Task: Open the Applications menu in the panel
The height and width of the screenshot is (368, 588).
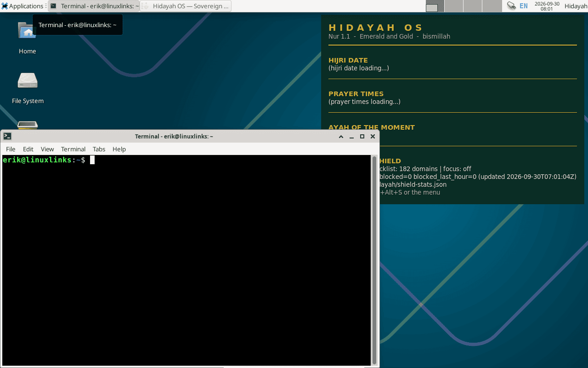Action: (23, 6)
